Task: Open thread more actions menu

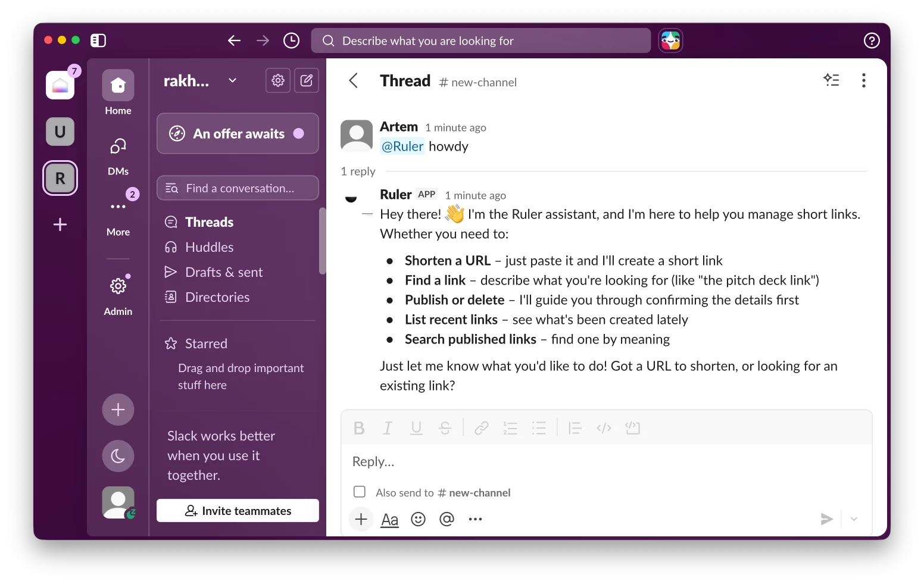Action: point(863,80)
